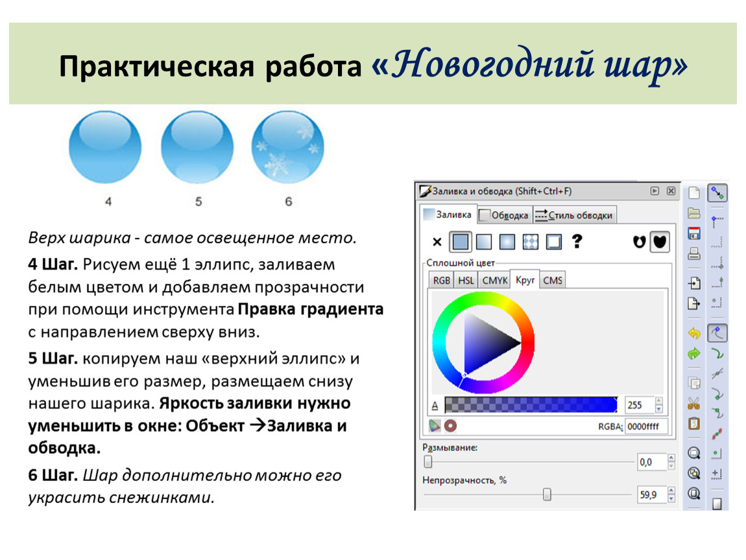Open the Стиль обводки tab
The width and height of the screenshot is (746, 560).
tap(573, 215)
